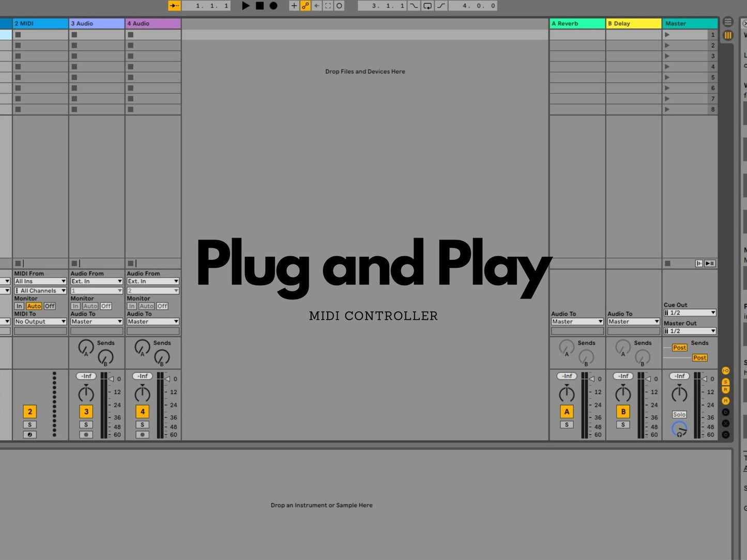Click the Send A knob on 3 Audio
This screenshot has width=747, height=560.
(86, 347)
